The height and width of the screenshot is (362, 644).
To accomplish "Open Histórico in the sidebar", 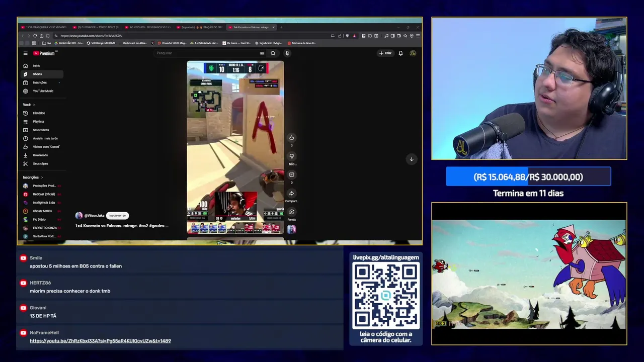I will [x=42, y=113].
